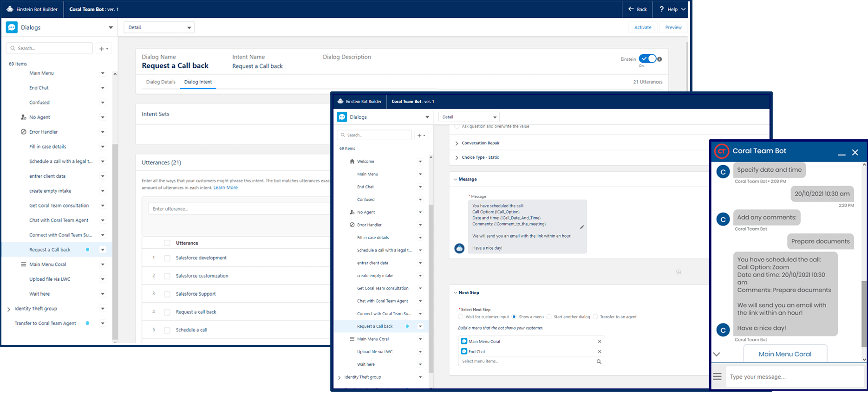Open the End Chat row dropdown in back window
Viewport: 868px width, 420px height.
(103, 88)
